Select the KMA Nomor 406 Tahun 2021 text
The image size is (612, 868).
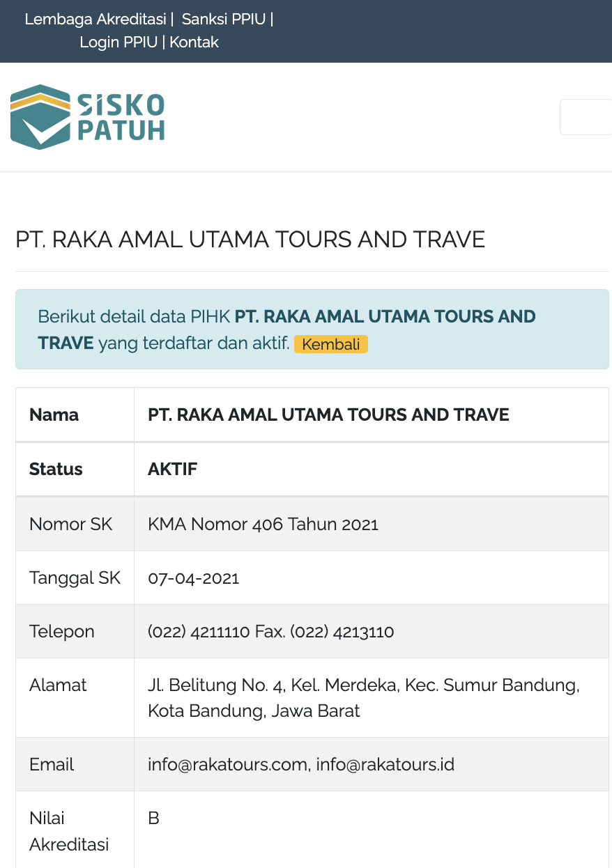pos(263,525)
